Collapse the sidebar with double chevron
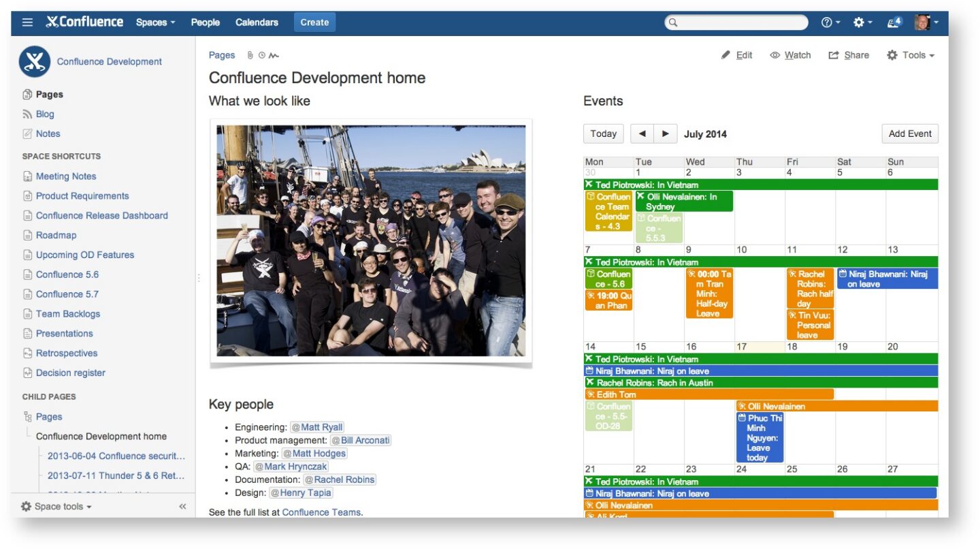Image resolution: width=980 pixels, height=549 pixels. point(182,506)
